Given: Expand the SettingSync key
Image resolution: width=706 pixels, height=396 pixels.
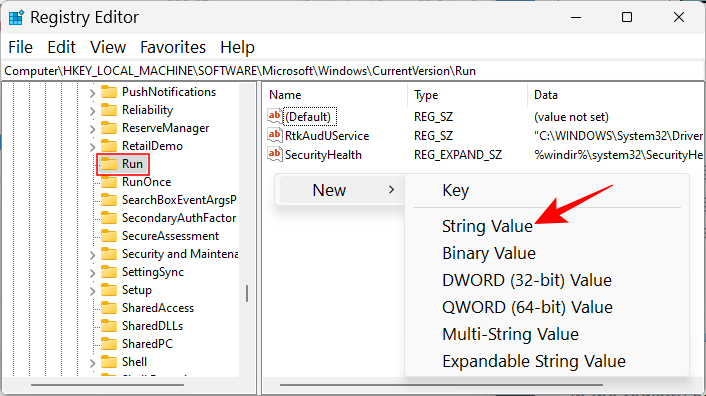Looking at the screenshot, I should click(92, 273).
